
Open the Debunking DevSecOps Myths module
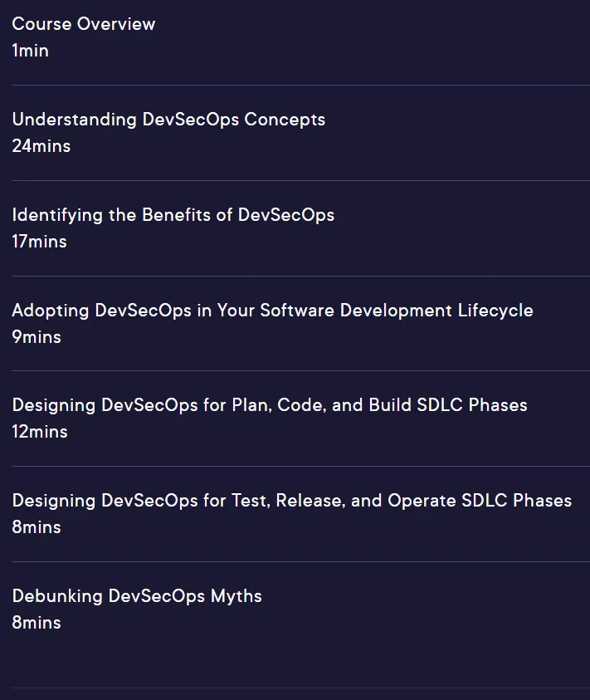tap(137, 596)
